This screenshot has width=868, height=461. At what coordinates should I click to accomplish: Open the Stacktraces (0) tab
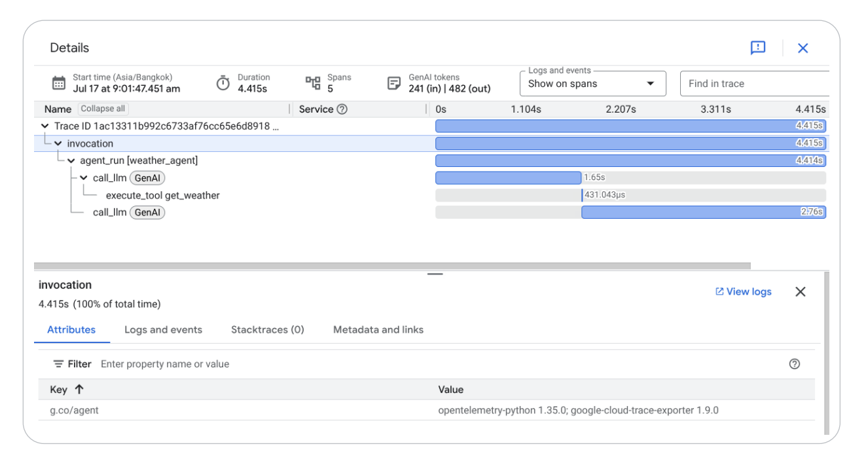268,329
